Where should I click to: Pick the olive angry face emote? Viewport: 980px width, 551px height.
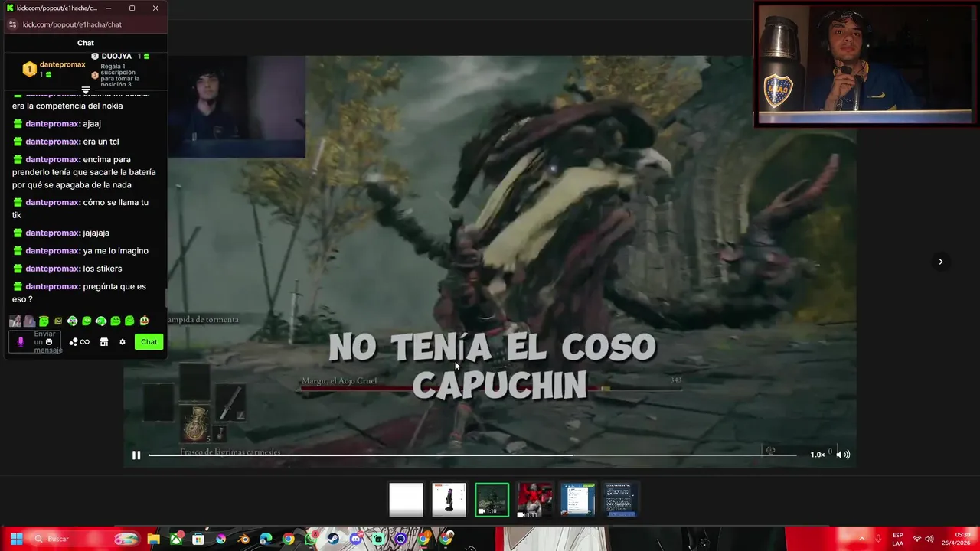pyautogui.click(x=58, y=321)
